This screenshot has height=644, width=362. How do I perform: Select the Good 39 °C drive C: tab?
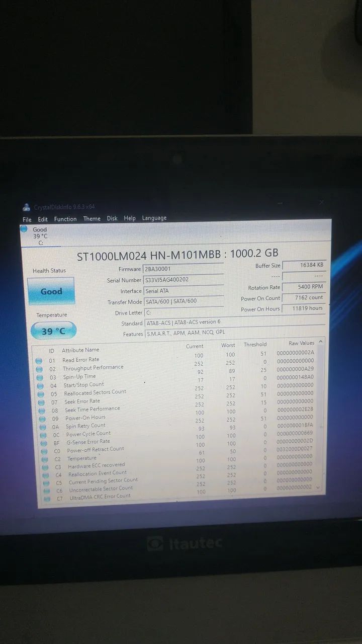click(x=40, y=236)
